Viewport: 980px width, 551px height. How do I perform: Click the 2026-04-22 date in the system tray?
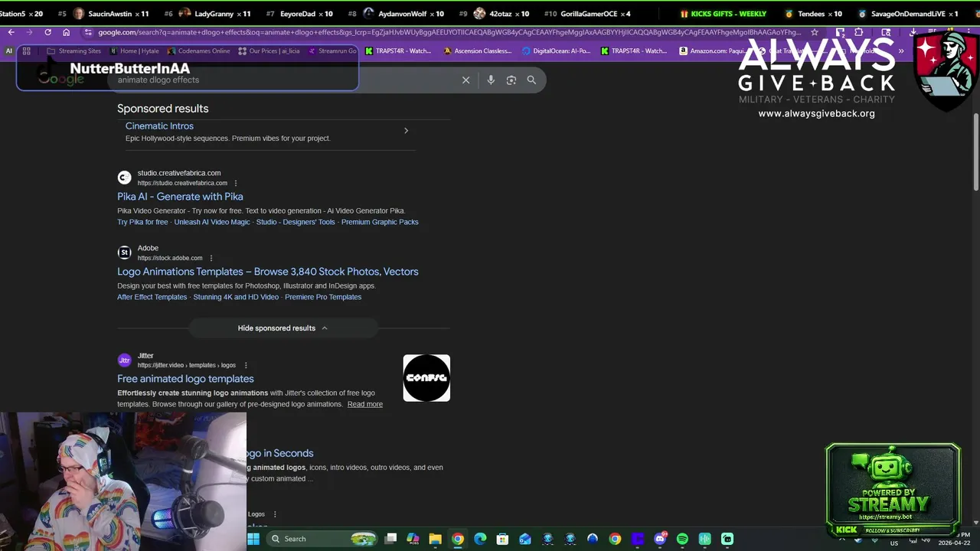coord(952,543)
